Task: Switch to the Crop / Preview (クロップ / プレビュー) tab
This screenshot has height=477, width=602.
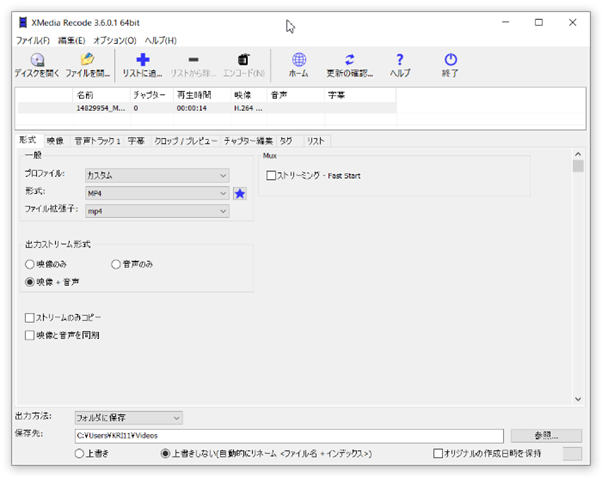Action: click(x=185, y=141)
